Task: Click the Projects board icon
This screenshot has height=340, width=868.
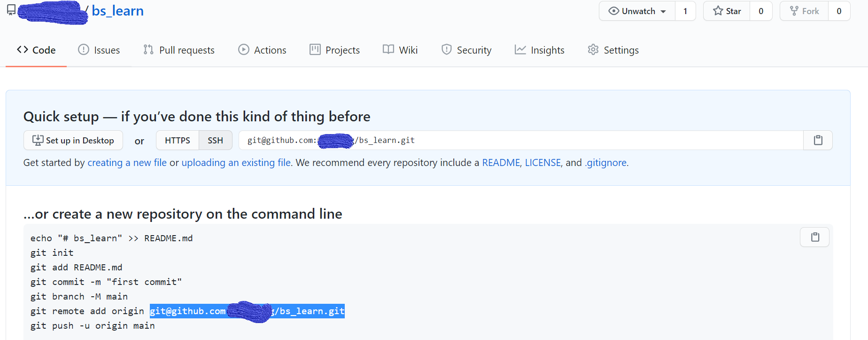Action: pyautogui.click(x=315, y=49)
